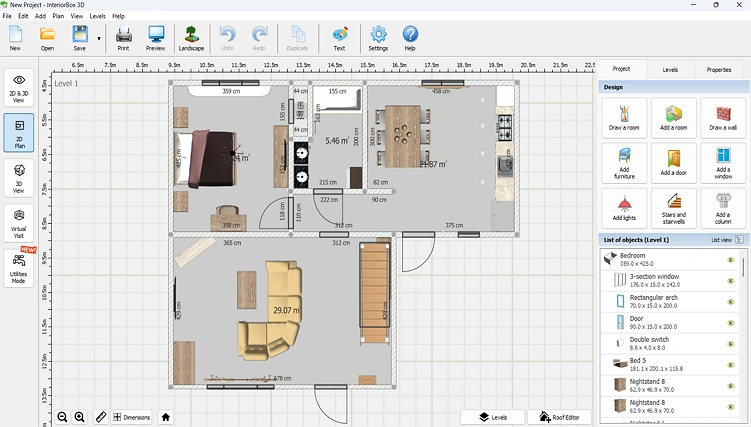Screen dimensions: 751x427
Task: Select the Add a door tool
Action: click(x=673, y=163)
